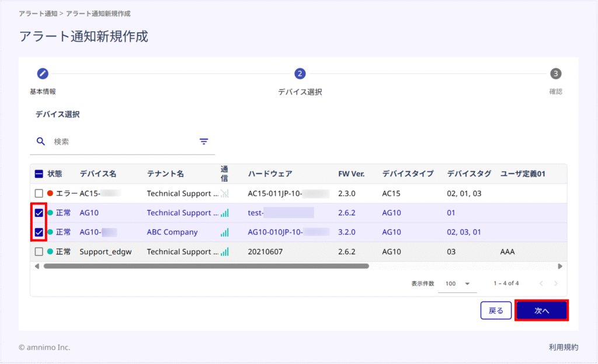Click user-defined value AAA
This screenshot has width=598, height=364.
pos(507,251)
